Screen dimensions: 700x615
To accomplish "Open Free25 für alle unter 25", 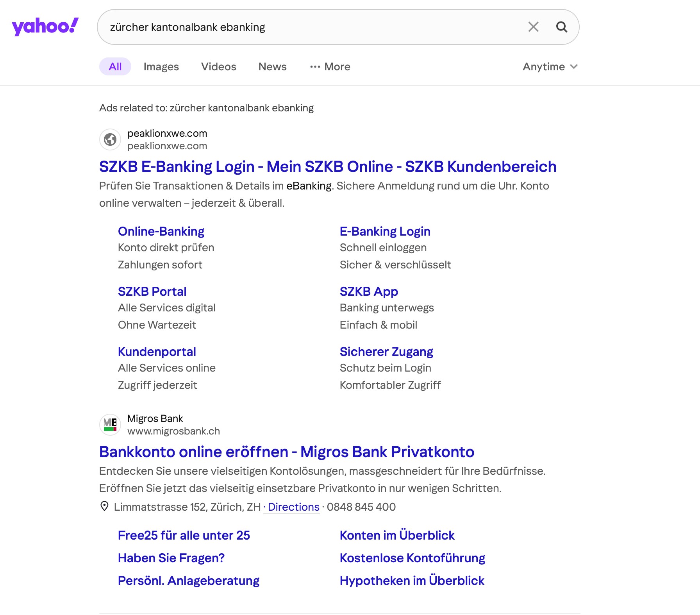I will click(184, 535).
